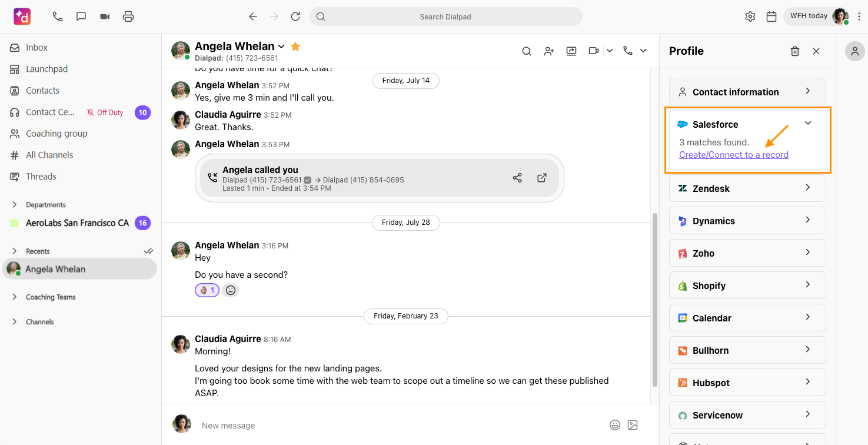Click the conversation vertical scrollbar
The image size is (868, 445).
click(655, 300)
